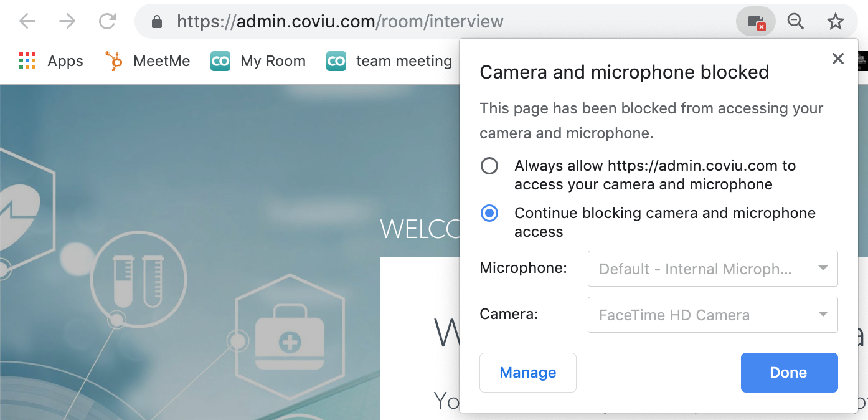Click the FaceTime HD Camera dropdown arrow
Image resolution: width=868 pixels, height=420 pixels.
coord(823,315)
